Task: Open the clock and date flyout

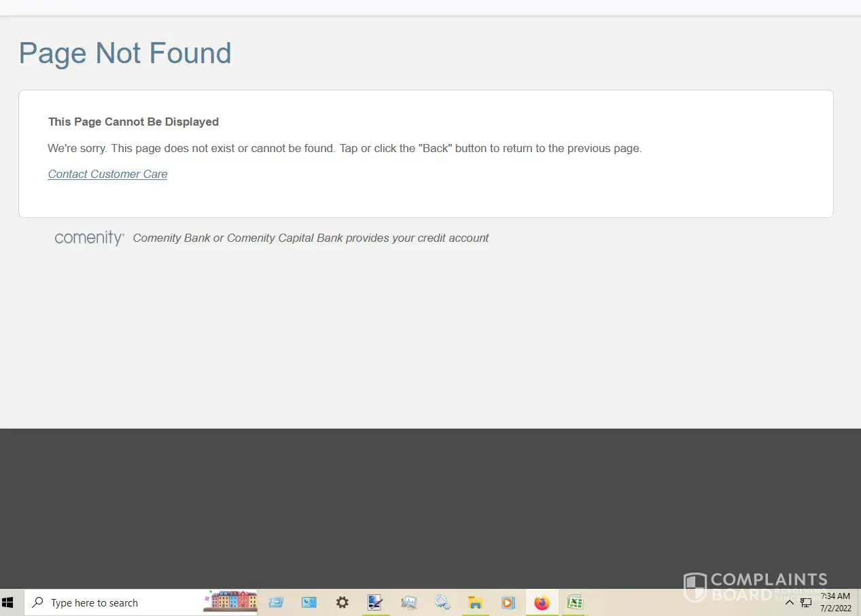Action: click(x=835, y=602)
